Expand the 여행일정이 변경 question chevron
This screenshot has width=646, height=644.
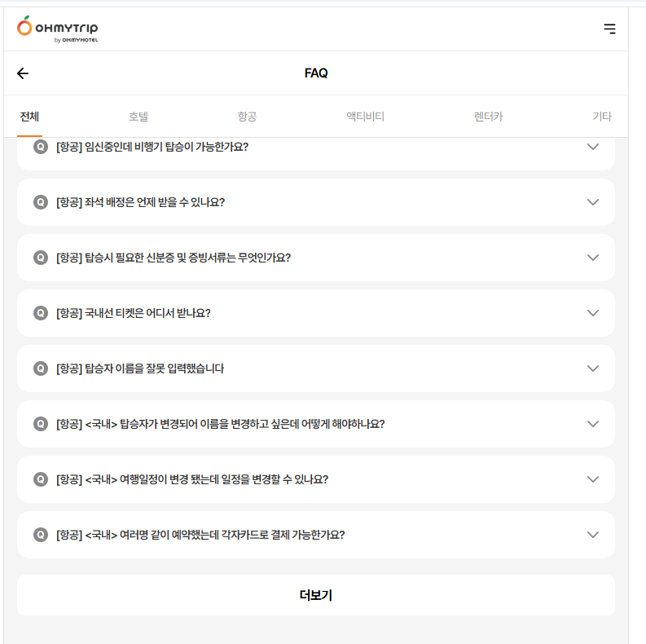pyautogui.click(x=593, y=479)
